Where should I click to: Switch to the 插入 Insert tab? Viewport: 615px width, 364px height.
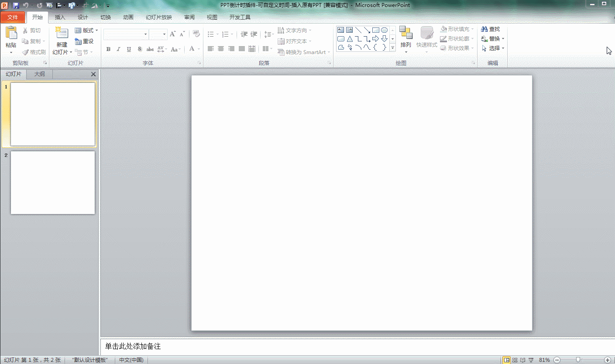click(60, 17)
